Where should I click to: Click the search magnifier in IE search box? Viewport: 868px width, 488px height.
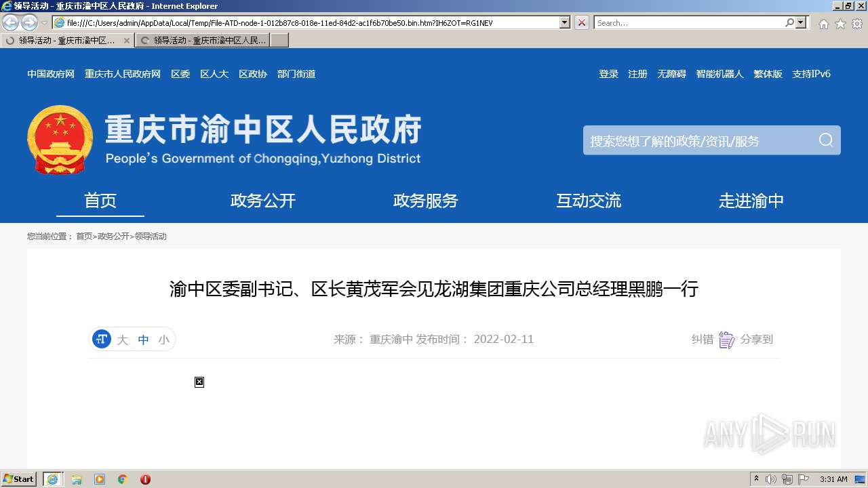click(x=789, y=22)
